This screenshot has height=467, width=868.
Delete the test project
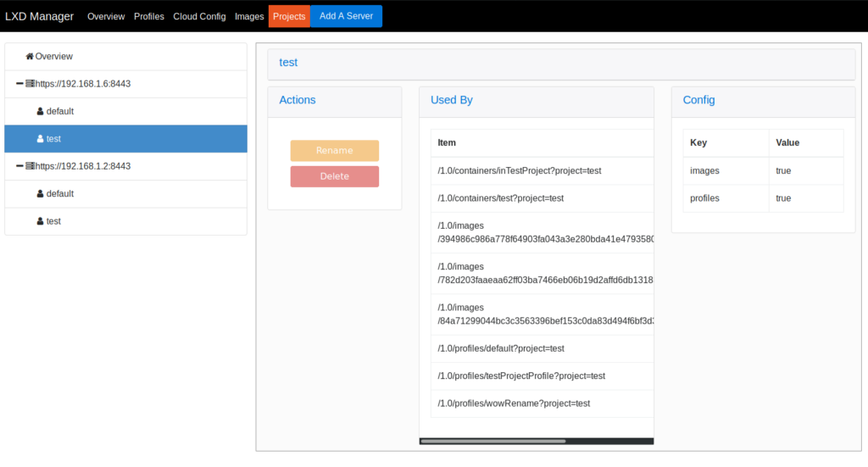coord(334,176)
